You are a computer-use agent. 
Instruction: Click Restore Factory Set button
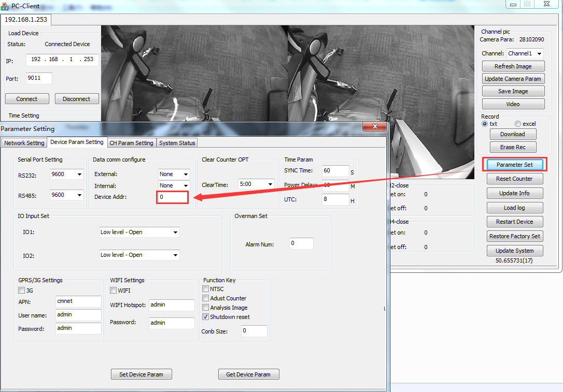514,236
